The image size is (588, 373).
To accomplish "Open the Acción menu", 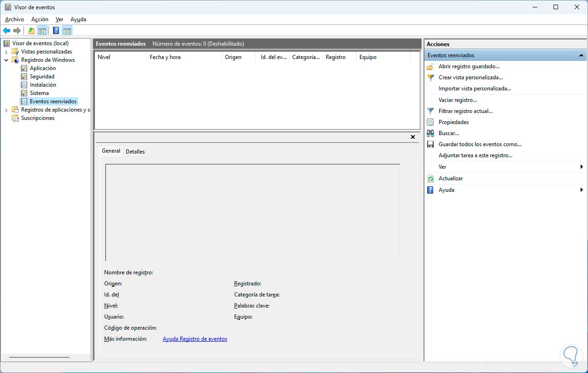I will coord(40,19).
